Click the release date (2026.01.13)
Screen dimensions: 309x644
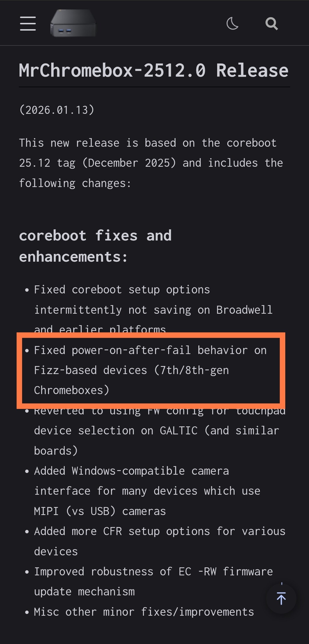click(x=57, y=110)
